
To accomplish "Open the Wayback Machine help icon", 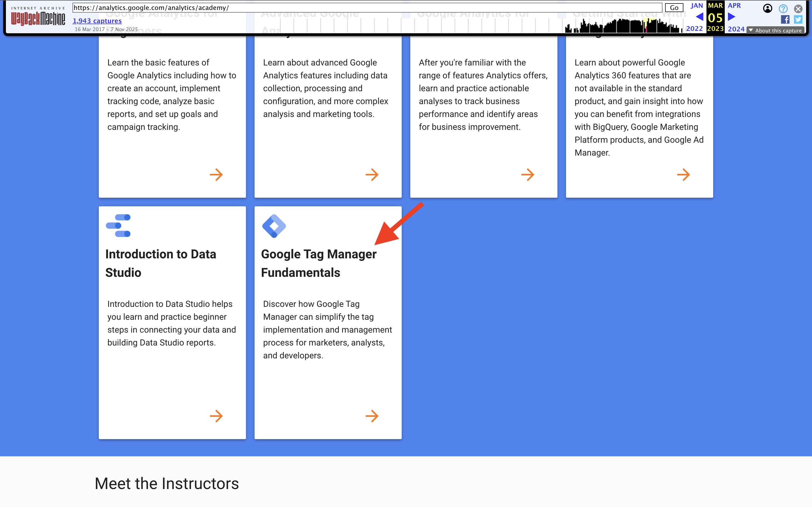I will [x=783, y=8].
